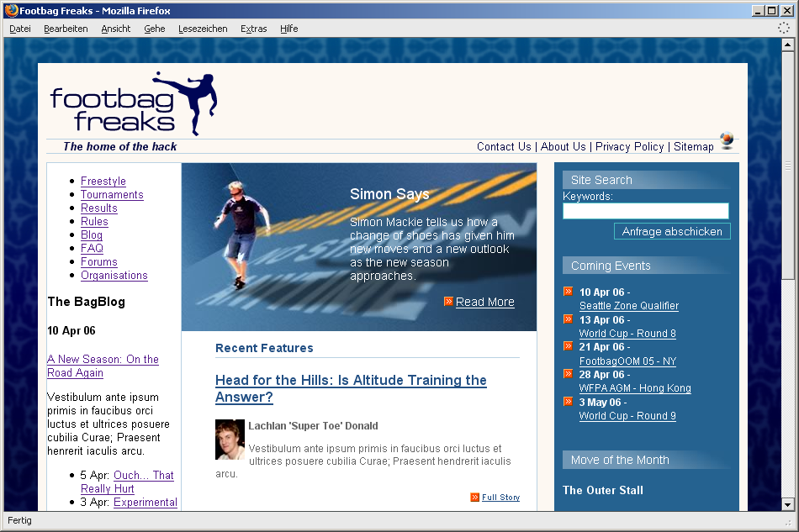Click the Site Search header
799x532 pixels.
click(646, 180)
